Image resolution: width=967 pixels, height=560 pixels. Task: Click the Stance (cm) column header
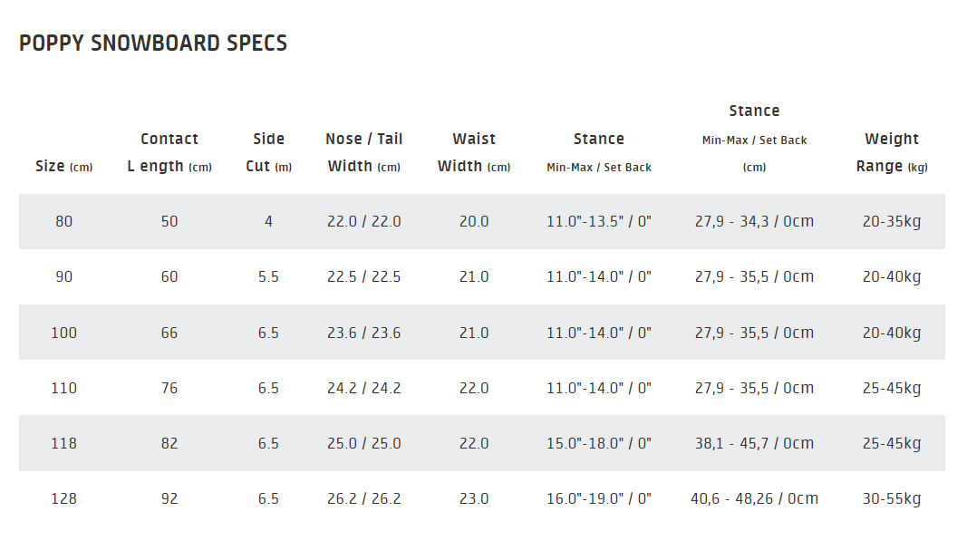pos(754,138)
